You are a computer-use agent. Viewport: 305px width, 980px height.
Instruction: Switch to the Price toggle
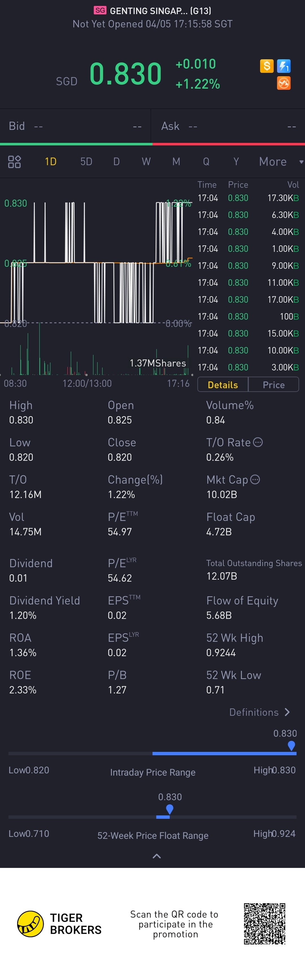[x=273, y=385]
